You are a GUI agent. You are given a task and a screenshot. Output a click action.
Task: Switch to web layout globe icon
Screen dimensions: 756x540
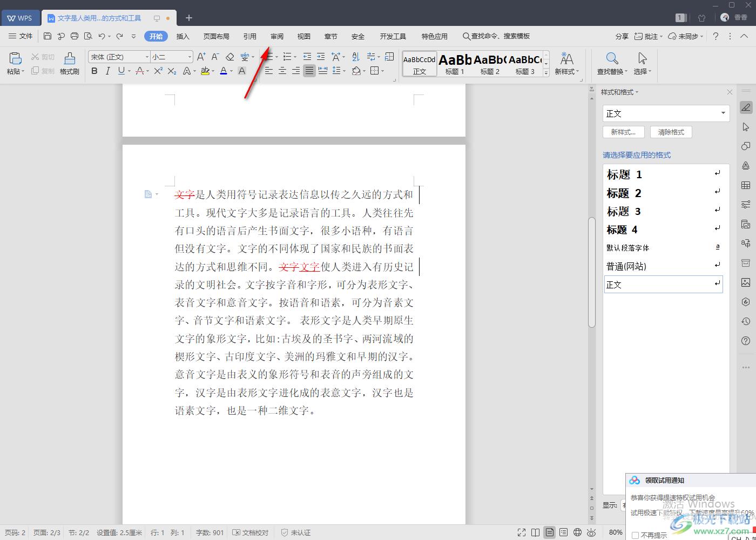[577, 532]
